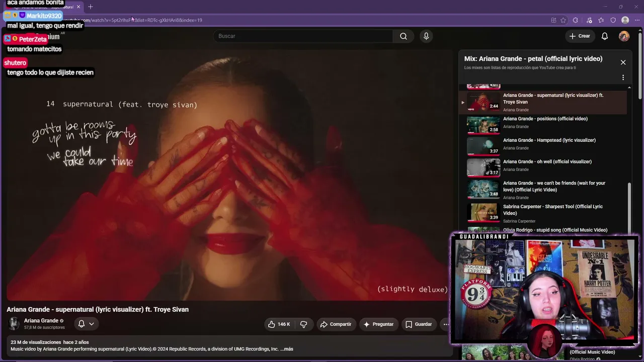Click PeterZeta chat username
This screenshot has width=644, height=362.
pos(33,39)
